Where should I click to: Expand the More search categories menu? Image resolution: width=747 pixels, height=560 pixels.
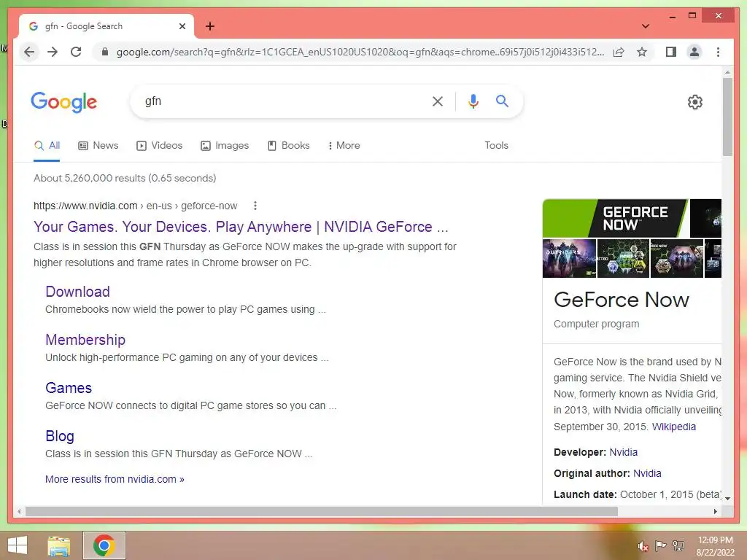[344, 145]
